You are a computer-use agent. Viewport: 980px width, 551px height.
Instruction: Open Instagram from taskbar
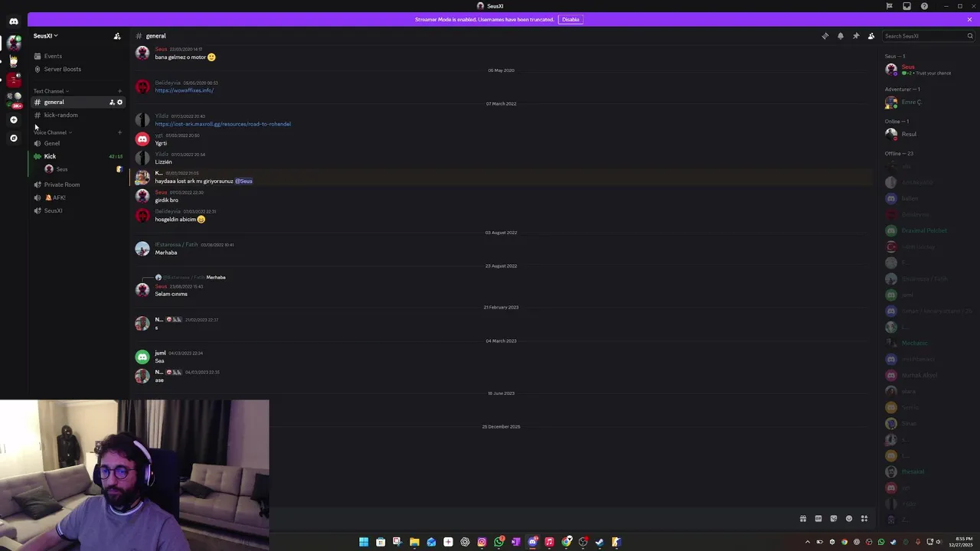coord(482,542)
